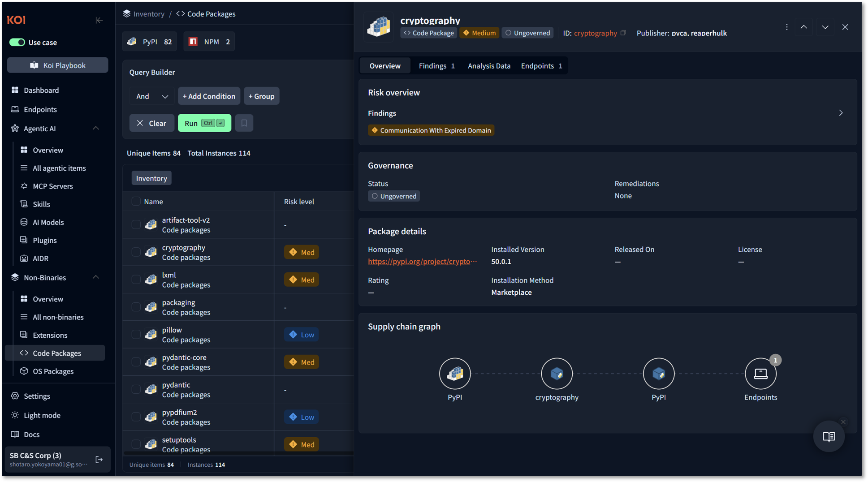Click the log out icon beside SB C&S Corp
The height and width of the screenshot is (482, 868).
pos(99,460)
